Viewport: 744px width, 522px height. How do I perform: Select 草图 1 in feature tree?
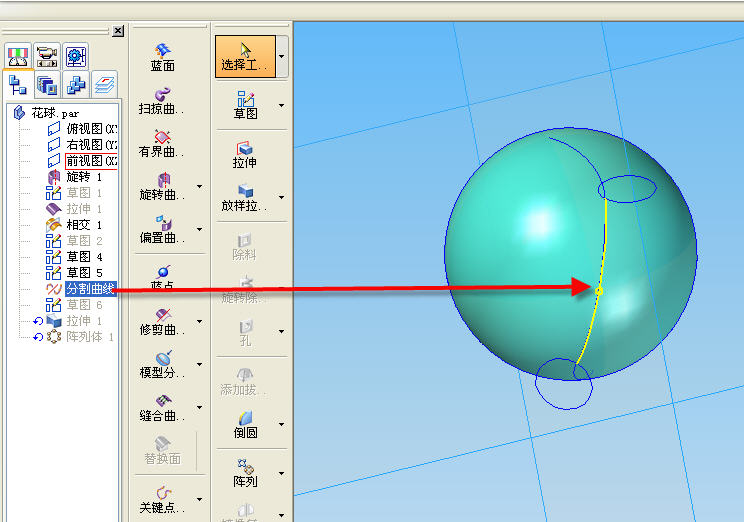coord(74,193)
